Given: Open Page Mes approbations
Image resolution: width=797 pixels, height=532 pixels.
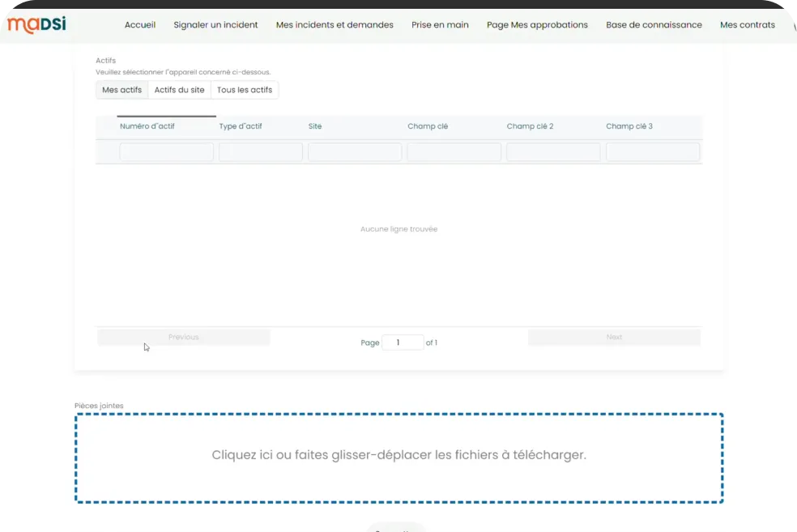Looking at the screenshot, I should coord(537,25).
